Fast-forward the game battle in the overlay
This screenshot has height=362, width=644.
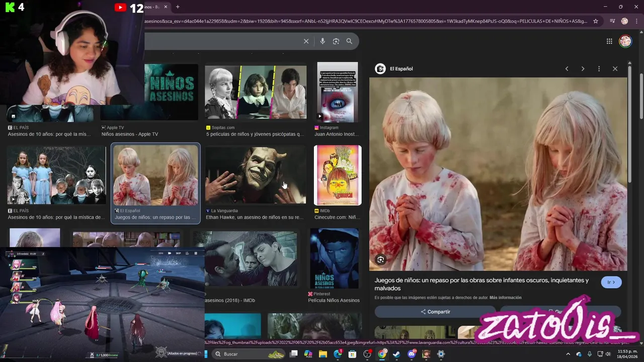(x=169, y=253)
